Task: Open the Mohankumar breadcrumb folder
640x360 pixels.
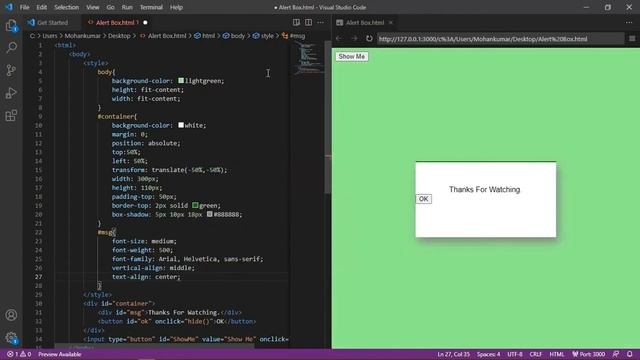Action: 82,36
